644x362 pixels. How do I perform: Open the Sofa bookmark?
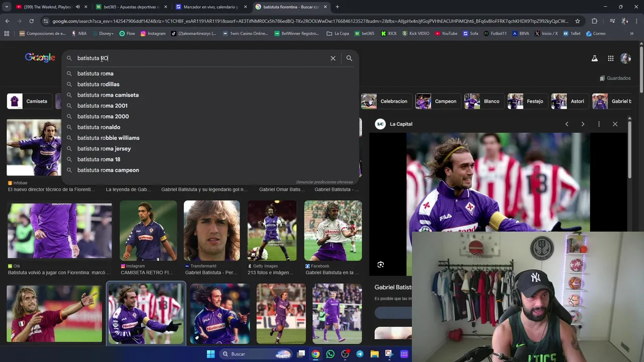pos(470,34)
